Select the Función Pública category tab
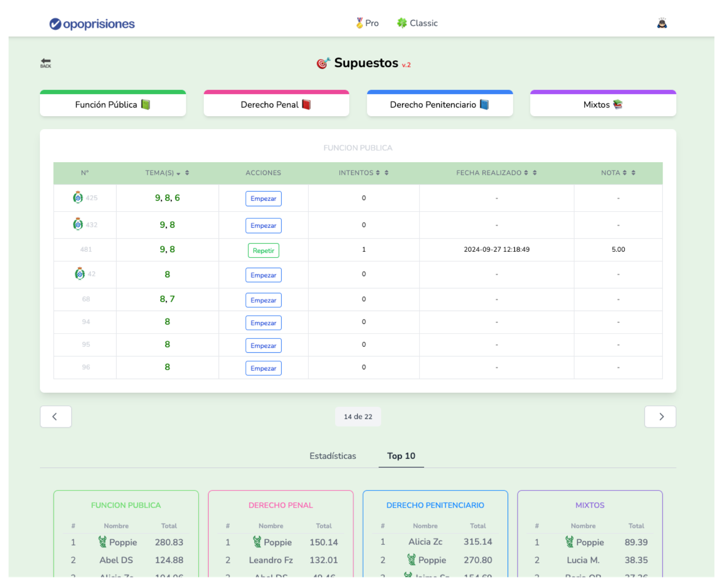The width and height of the screenshot is (723, 588). (113, 104)
